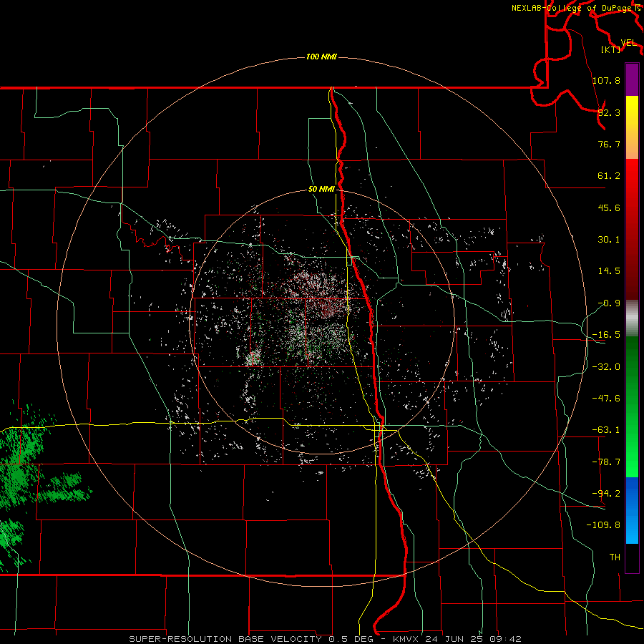The height and width of the screenshot is (644, 644).
Task: Click the -32.0 velocity scale value
Action: coord(606,367)
